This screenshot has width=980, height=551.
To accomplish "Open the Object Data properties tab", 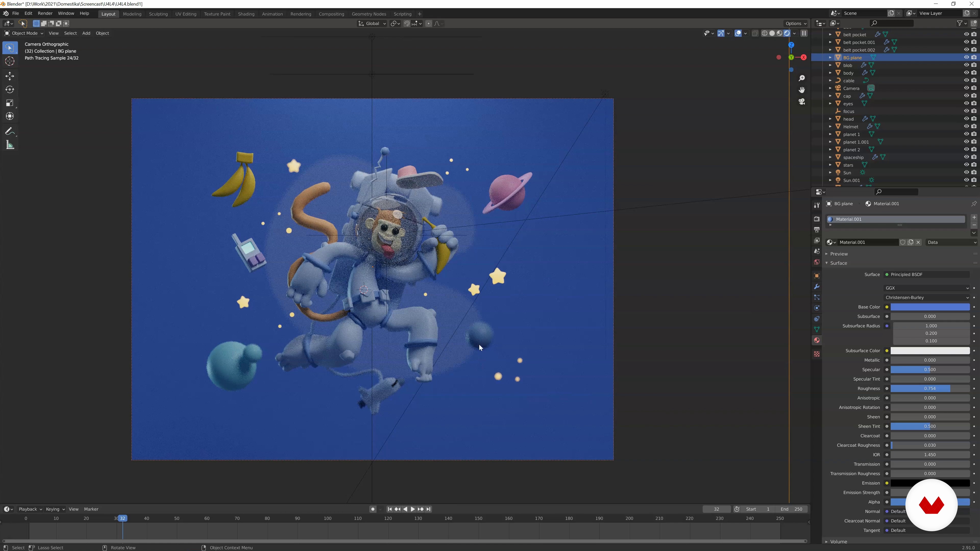I will click(816, 329).
